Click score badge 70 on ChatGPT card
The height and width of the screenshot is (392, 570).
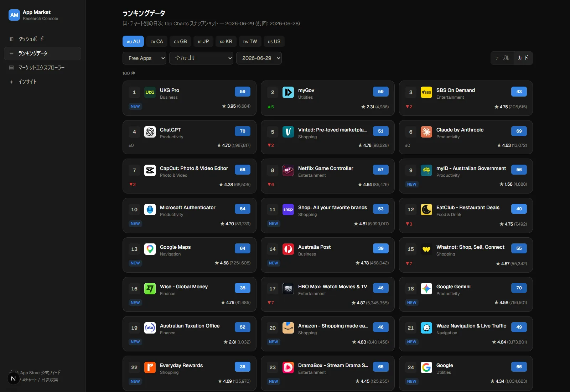coord(243,131)
